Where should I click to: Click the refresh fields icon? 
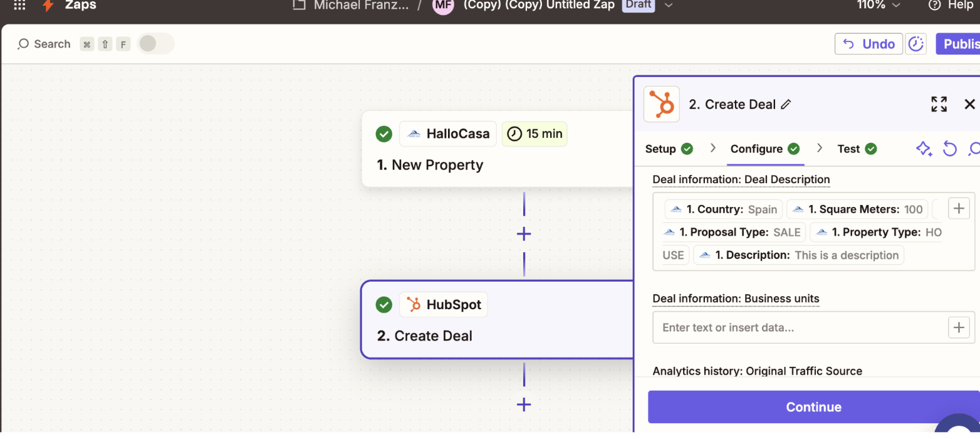(x=950, y=149)
